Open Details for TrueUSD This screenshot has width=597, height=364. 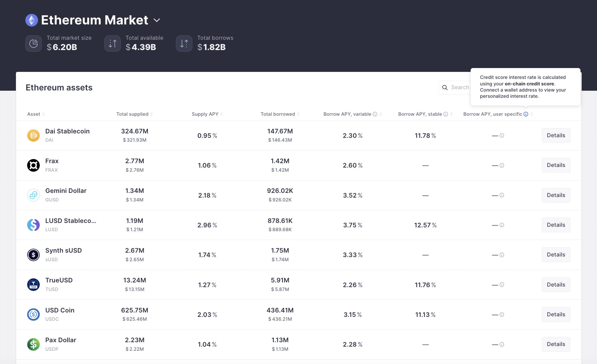pos(556,285)
